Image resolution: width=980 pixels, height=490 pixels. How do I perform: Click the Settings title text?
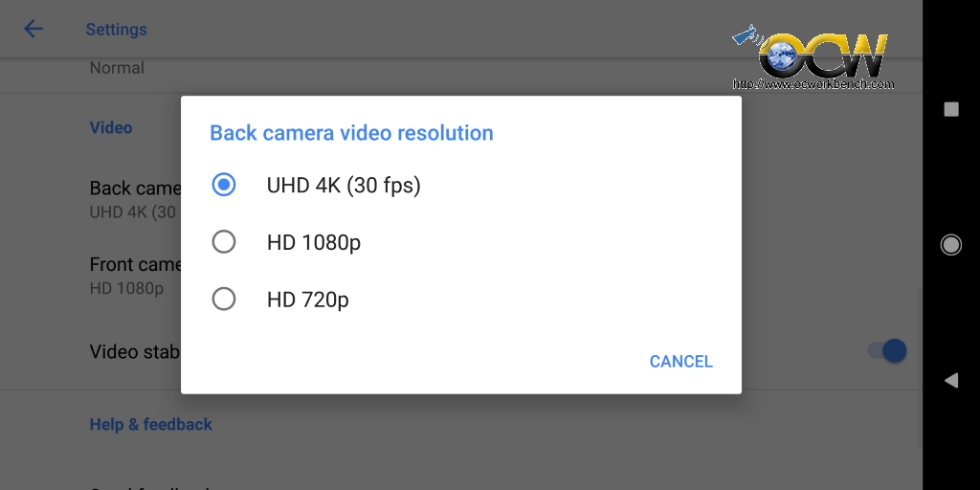[x=116, y=30]
